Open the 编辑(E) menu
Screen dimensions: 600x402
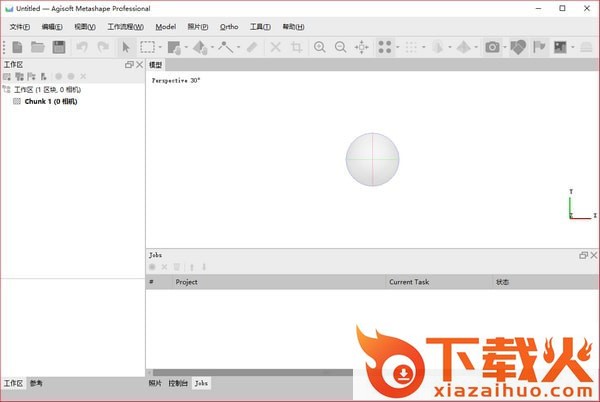point(52,27)
